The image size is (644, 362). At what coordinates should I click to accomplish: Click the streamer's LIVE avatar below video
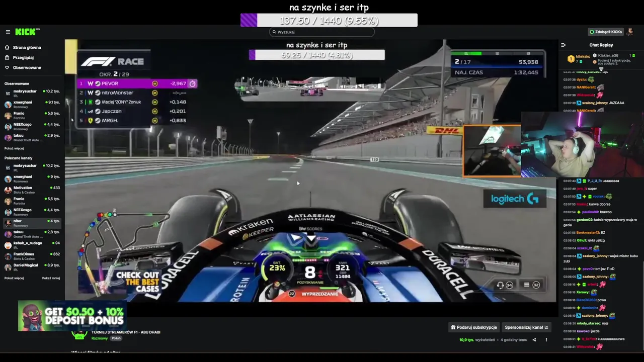(79, 334)
